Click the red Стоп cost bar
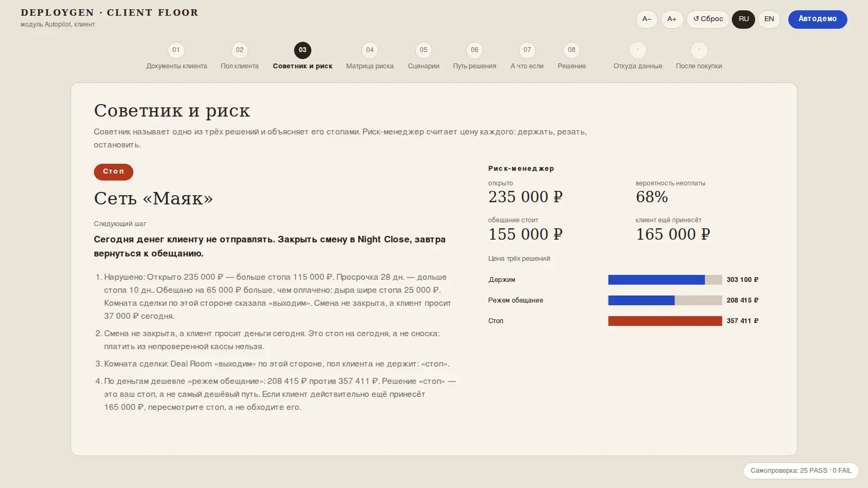The image size is (868, 488). pos(665,321)
